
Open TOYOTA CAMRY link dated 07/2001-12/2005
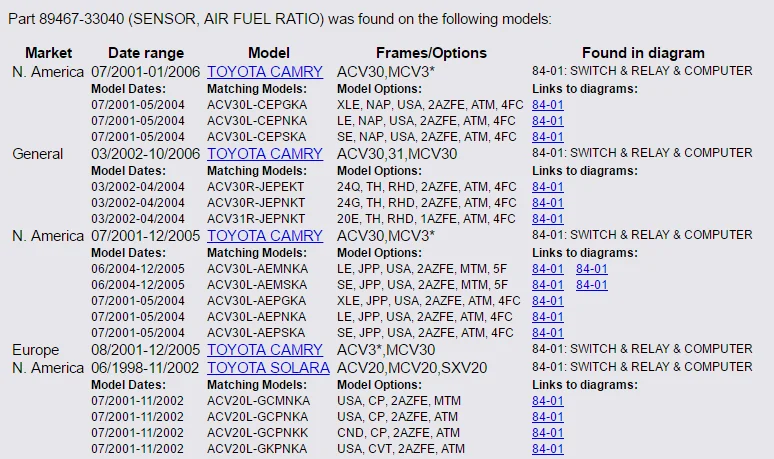pos(265,236)
